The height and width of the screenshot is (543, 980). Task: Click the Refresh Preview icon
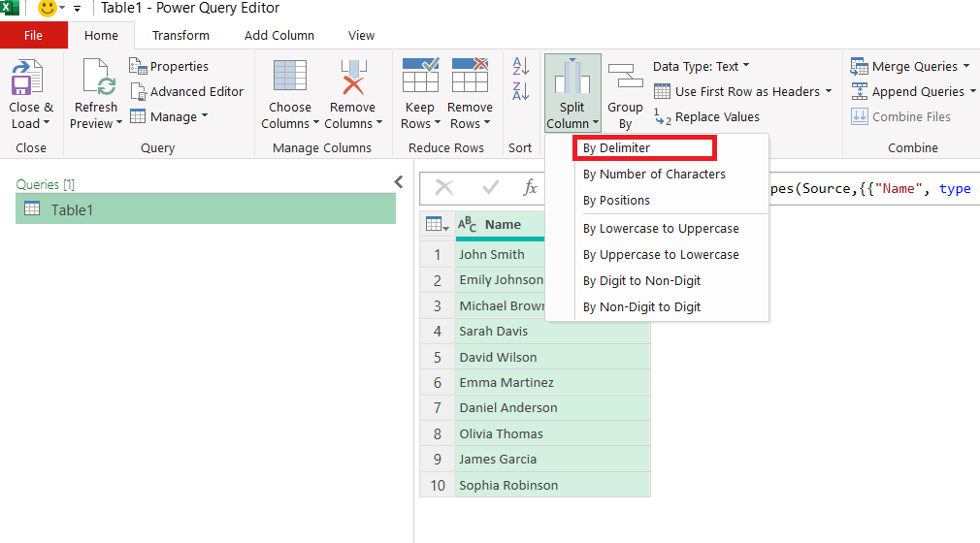(x=97, y=78)
